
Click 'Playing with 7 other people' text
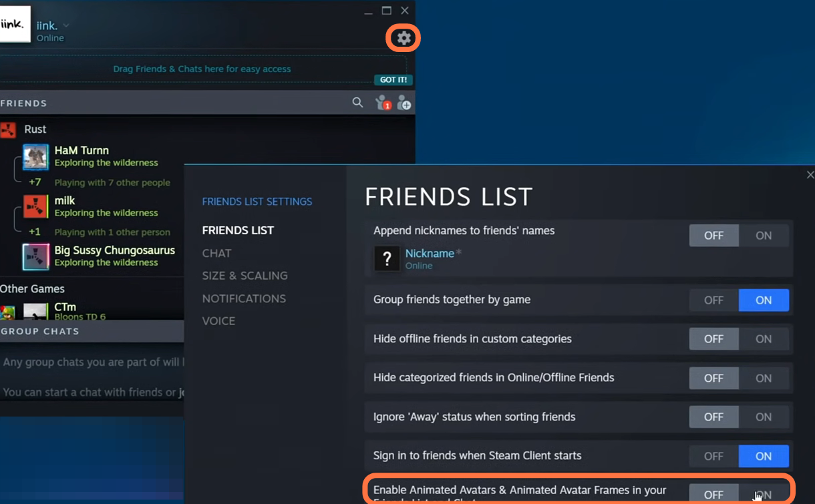(112, 182)
